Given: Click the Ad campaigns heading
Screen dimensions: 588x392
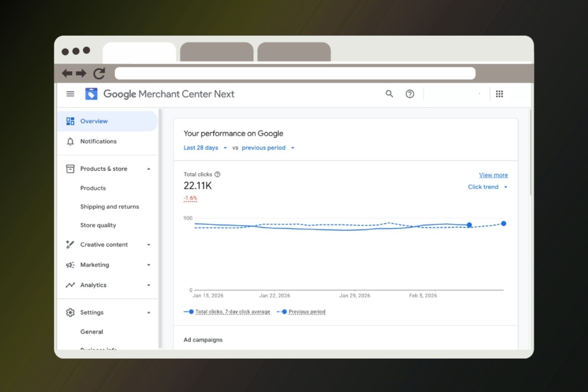Looking at the screenshot, I should (203, 340).
